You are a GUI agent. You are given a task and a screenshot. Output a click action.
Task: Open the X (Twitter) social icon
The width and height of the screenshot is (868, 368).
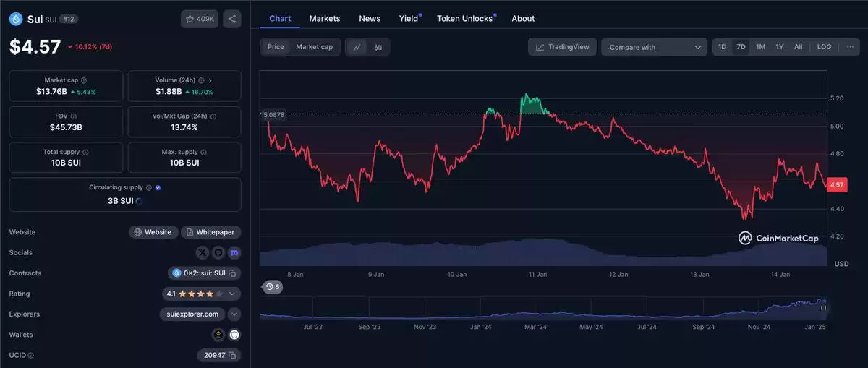(202, 253)
